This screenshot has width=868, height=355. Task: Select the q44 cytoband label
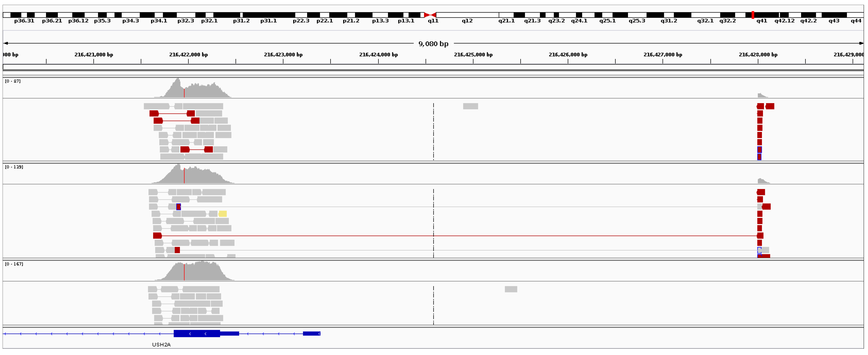856,21
